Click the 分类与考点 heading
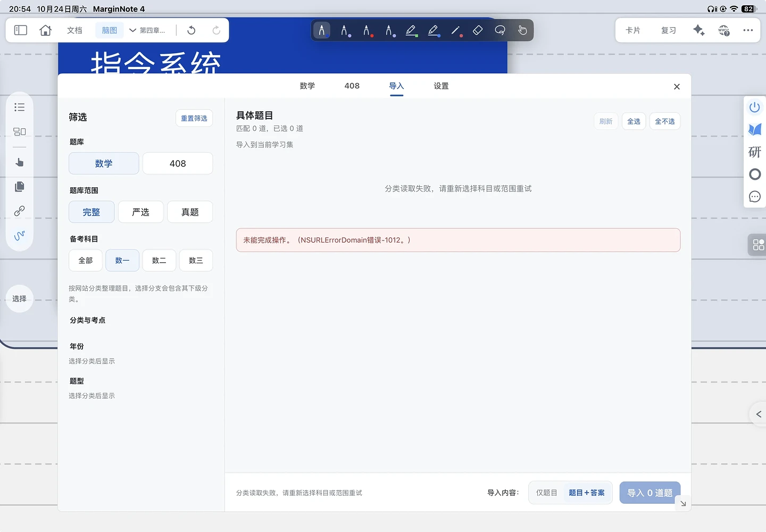This screenshot has width=766, height=532. (88, 320)
